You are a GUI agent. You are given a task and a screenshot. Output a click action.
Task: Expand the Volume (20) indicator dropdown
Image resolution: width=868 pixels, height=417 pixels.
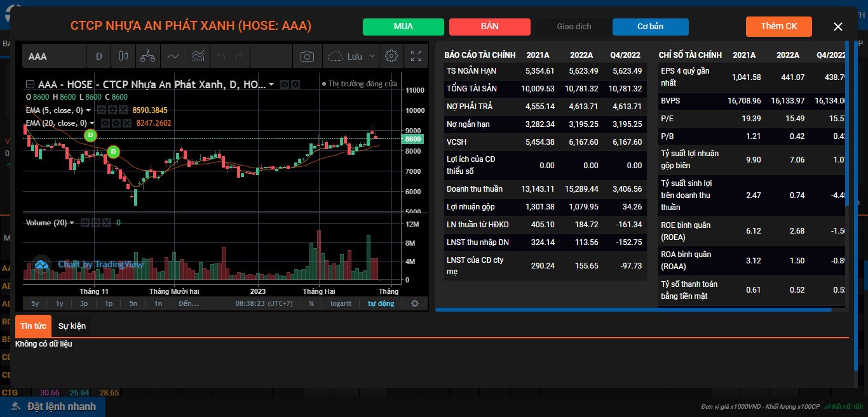point(72,223)
